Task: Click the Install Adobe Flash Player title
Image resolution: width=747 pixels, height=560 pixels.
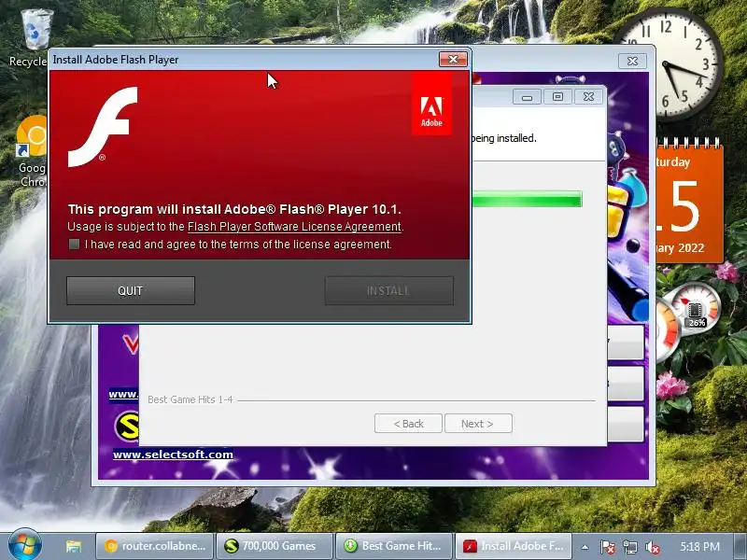Action: tap(116, 60)
